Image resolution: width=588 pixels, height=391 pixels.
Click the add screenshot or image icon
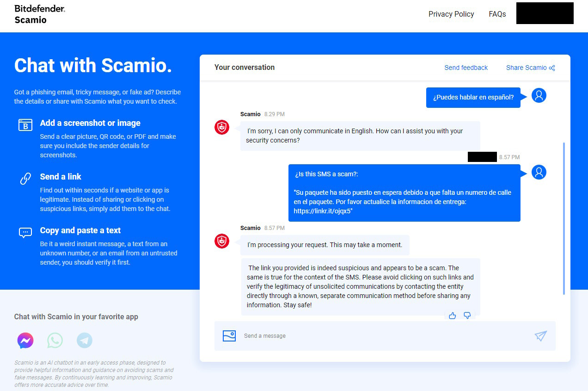25,124
